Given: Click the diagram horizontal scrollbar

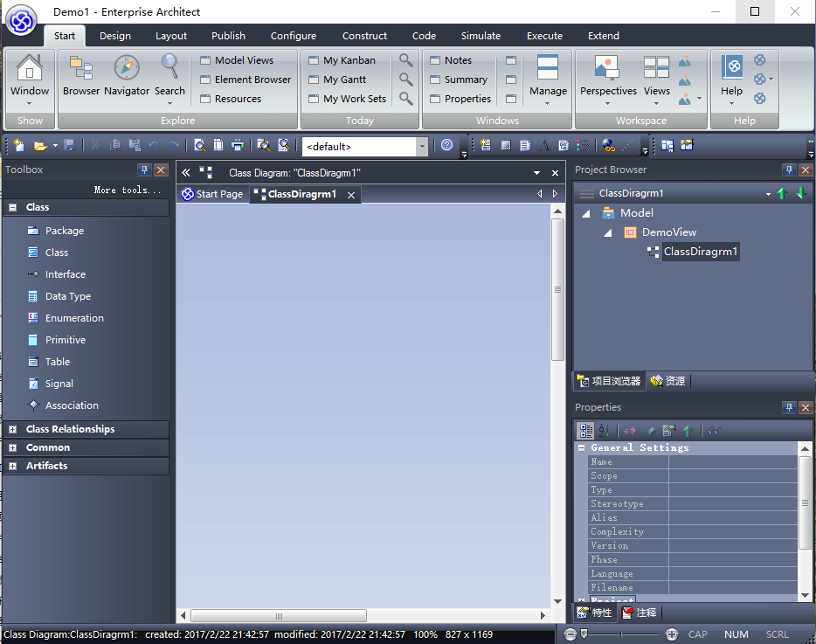Looking at the screenshot, I should [x=279, y=616].
